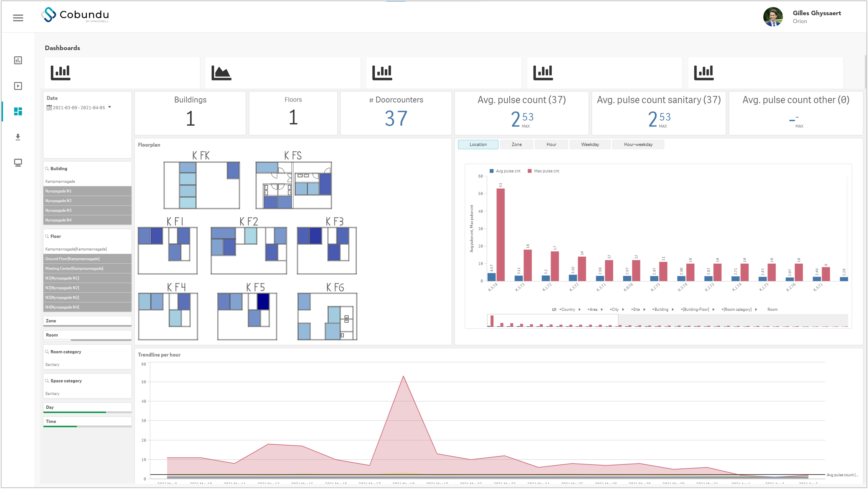Viewport: 868px width, 489px height.
Task: Switch to the Hour-weekday tab
Action: point(639,144)
